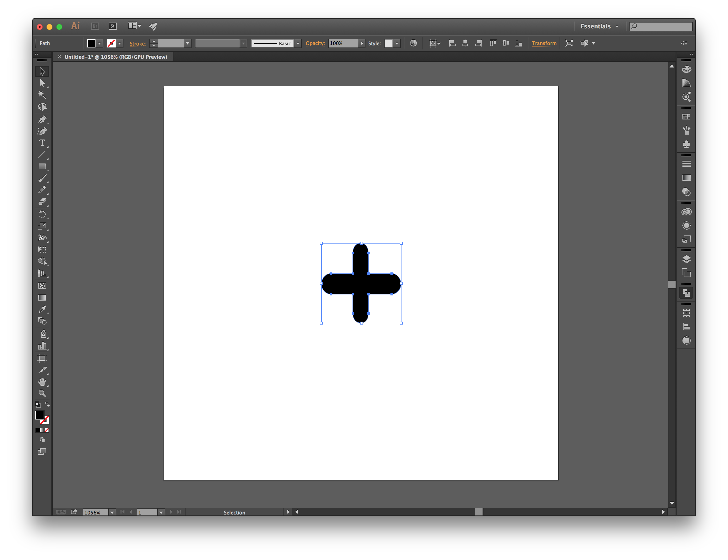Click the search field at top right
Screen dimensions: 728x560
[661, 26]
